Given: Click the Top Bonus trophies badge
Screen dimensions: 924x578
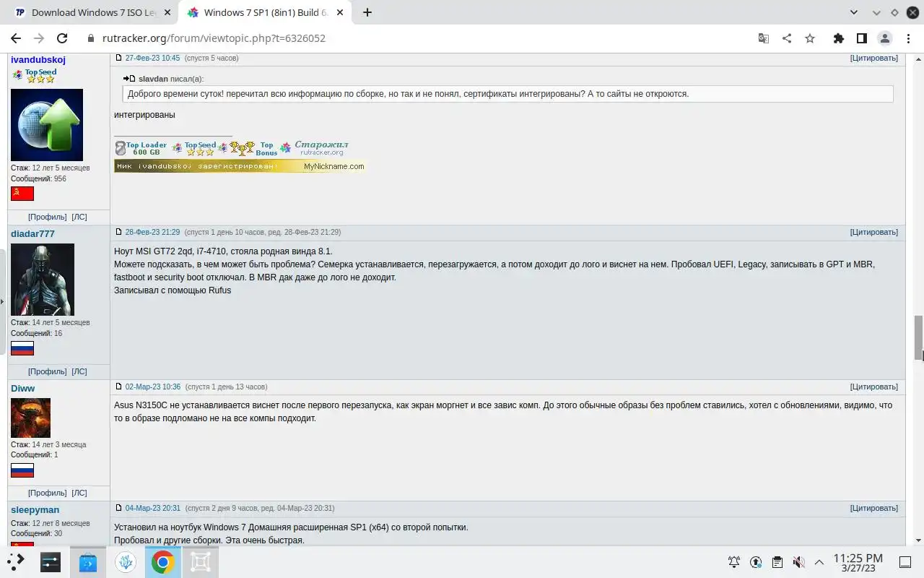Looking at the screenshot, I should tap(248, 148).
